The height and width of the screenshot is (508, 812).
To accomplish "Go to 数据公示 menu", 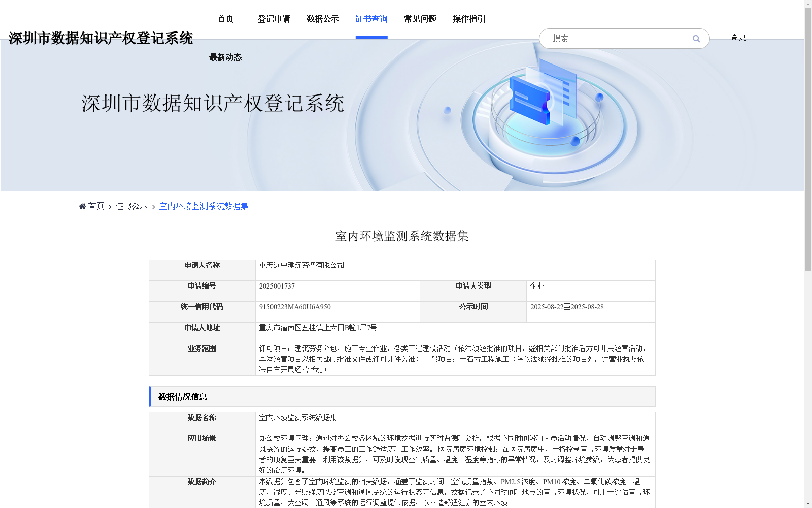I will (x=323, y=19).
